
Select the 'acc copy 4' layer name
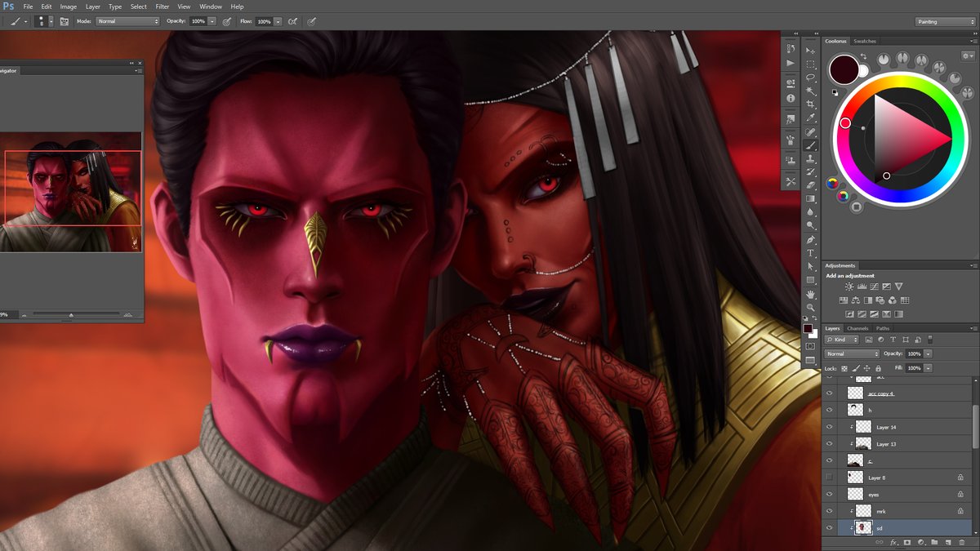pyautogui.click(x=881, y=393)
